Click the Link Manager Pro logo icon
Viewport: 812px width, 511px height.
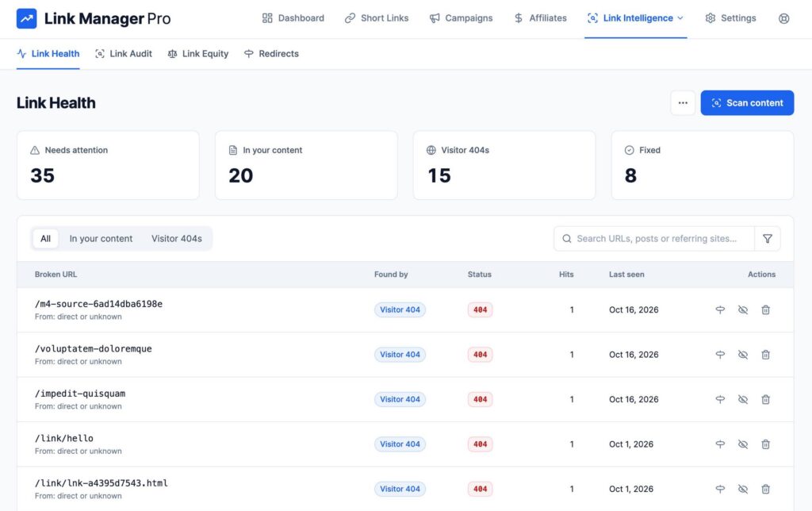click(26, 19)
